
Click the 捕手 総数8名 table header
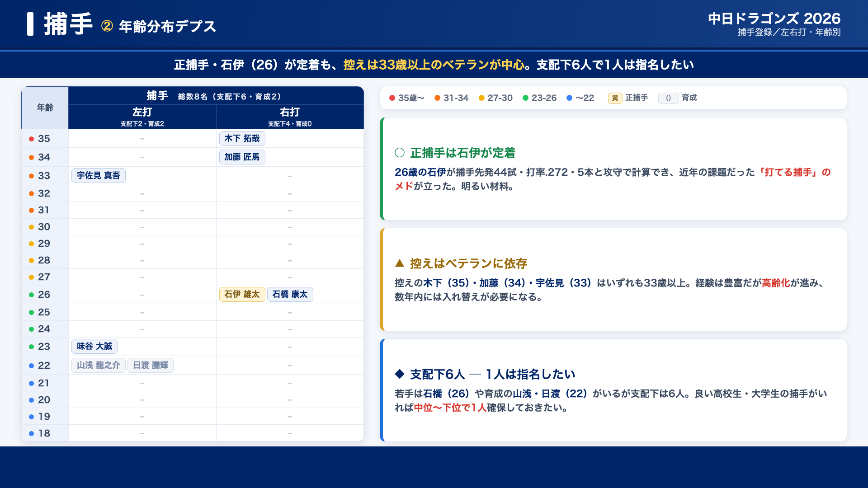[216, 96]
